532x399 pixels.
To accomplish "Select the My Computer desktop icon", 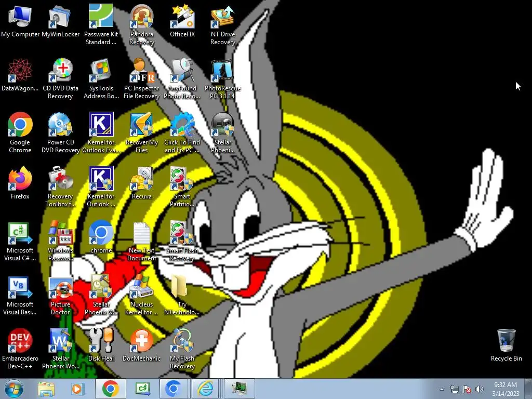I will coord(20,22).
